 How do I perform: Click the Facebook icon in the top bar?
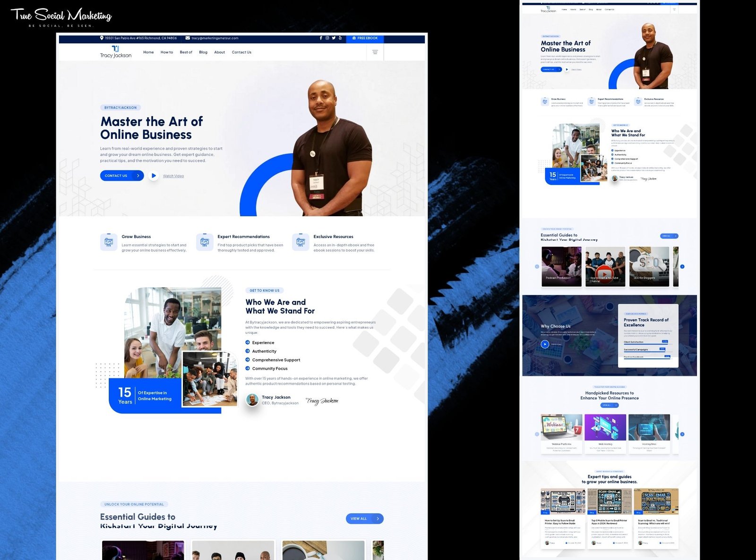click(x=321, y=38)
